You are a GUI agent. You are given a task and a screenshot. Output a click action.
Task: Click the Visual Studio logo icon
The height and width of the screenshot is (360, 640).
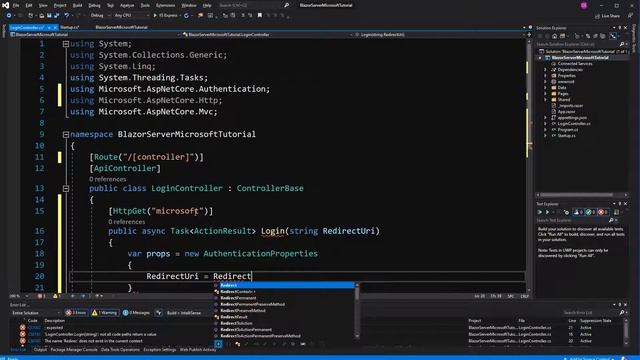pyautogui.click(x=5, y=5)
